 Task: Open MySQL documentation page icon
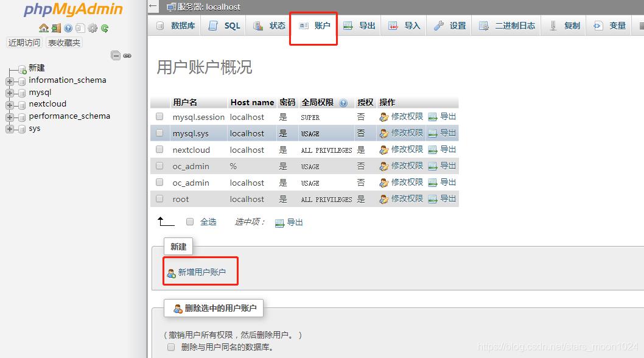81,28
